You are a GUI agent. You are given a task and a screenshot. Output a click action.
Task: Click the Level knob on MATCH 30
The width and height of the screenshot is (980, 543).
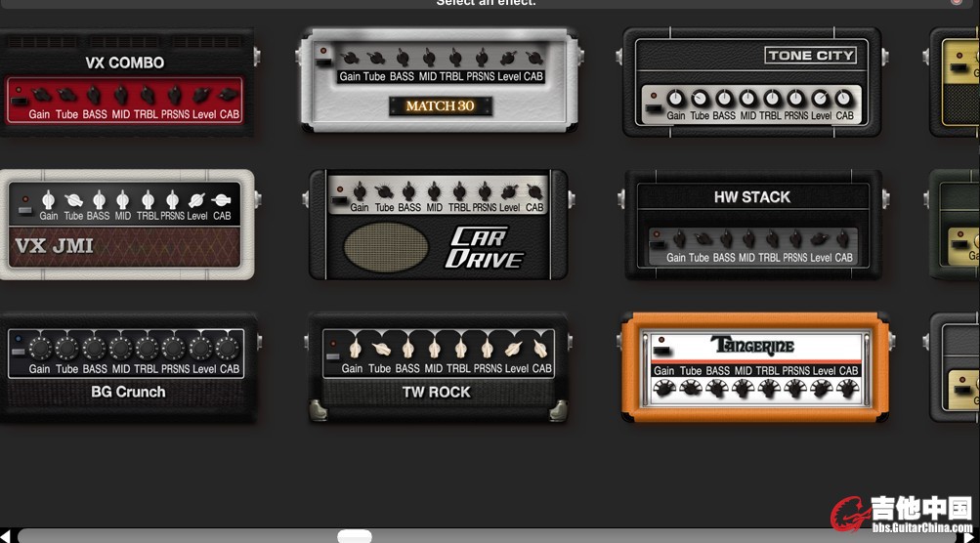coord(509,59)
